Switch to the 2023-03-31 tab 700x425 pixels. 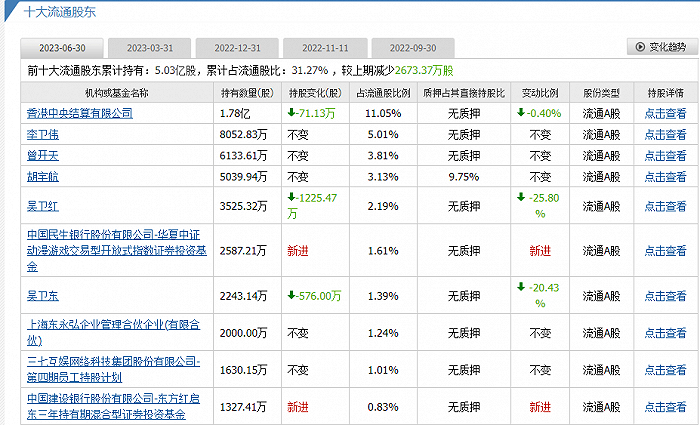pyautogui.click(x=150, y=48)
